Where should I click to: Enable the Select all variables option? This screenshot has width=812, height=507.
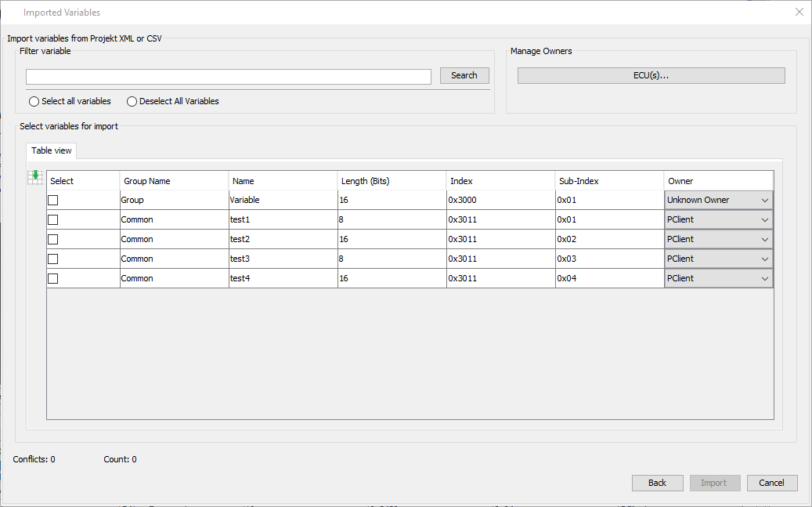(x=34, y=101)
